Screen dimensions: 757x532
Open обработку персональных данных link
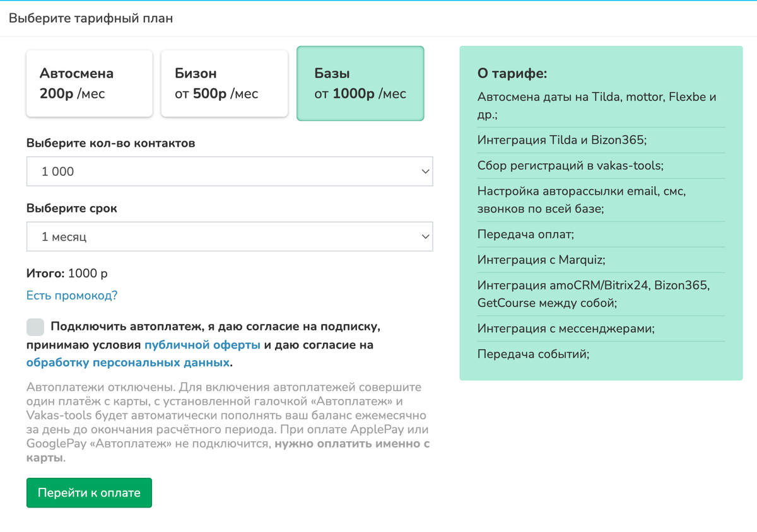click(x=127, y=363)
